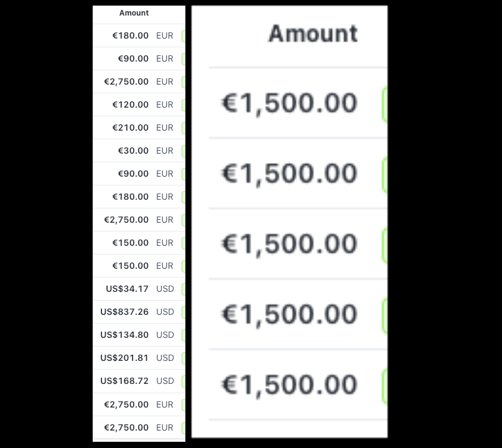Click the green status badge in €30.00 row
Image resolution: width=502 pixels, height=448 pixels.
(x=184, y=151)
